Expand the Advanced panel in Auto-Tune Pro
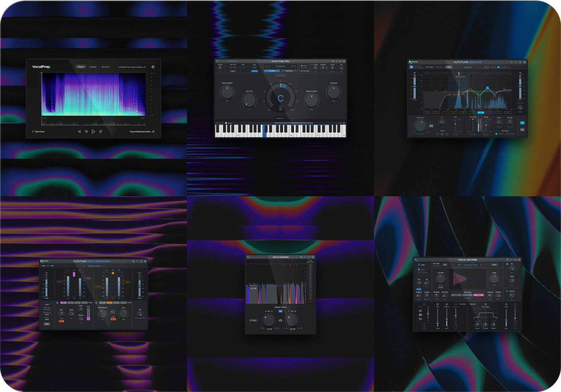 [280, 118]
